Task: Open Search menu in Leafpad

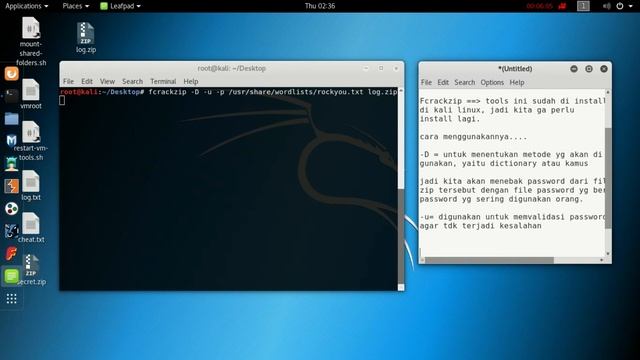Action: [x=464, y=82]
